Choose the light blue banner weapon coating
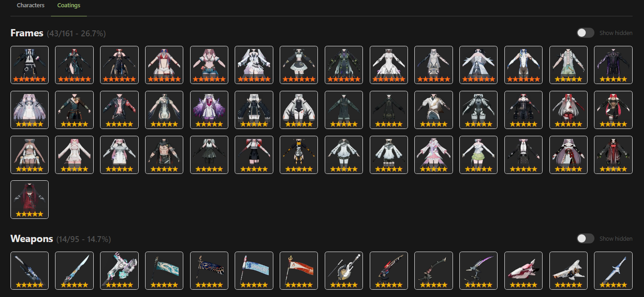Image resolution: width=644 pixels, height=297 pixels. (x=254, y=271)
